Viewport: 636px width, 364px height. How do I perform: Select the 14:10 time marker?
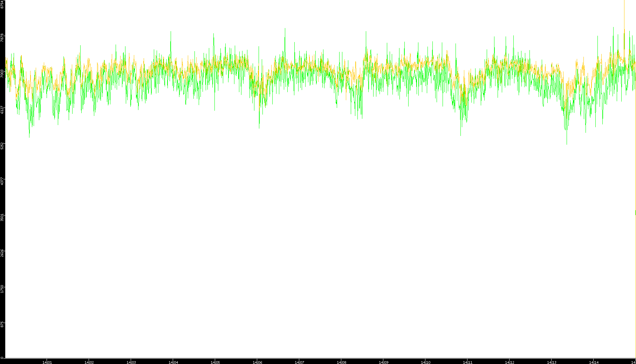tap(425, 362)
